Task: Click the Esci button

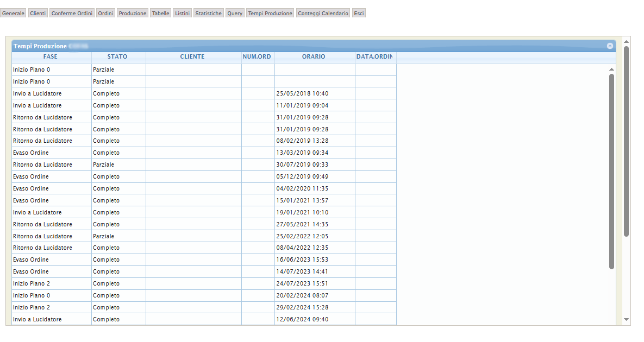Action: pos(359,13)
